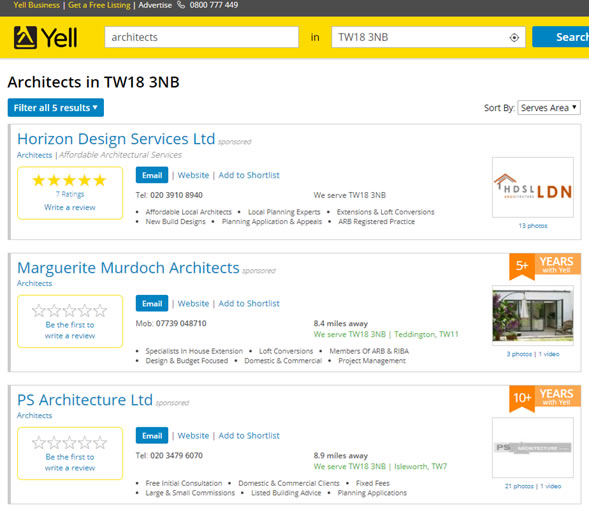Open PS Architecture Ltd listing title
Image resolution: width=589 pixels, height=510 pixels.
(85, 400)
